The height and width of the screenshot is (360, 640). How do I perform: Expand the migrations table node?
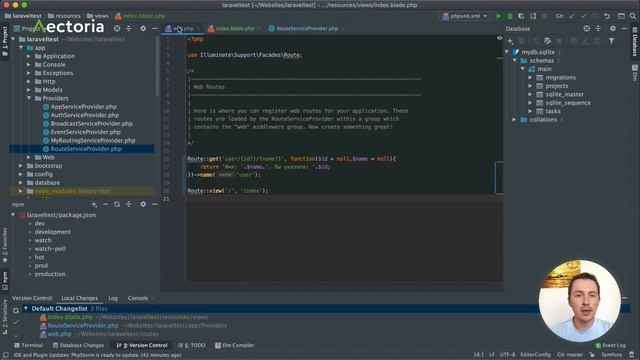click(530, 77)
